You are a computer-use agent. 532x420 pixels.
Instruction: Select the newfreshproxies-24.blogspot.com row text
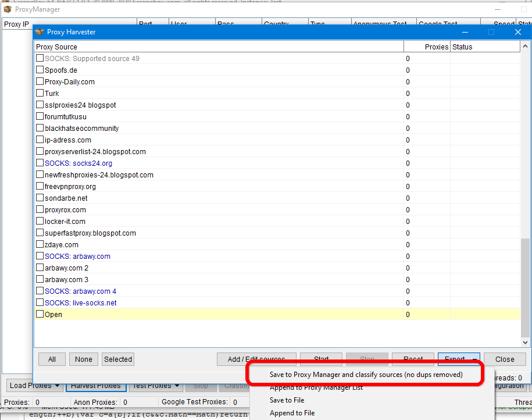tap(99, 175)
